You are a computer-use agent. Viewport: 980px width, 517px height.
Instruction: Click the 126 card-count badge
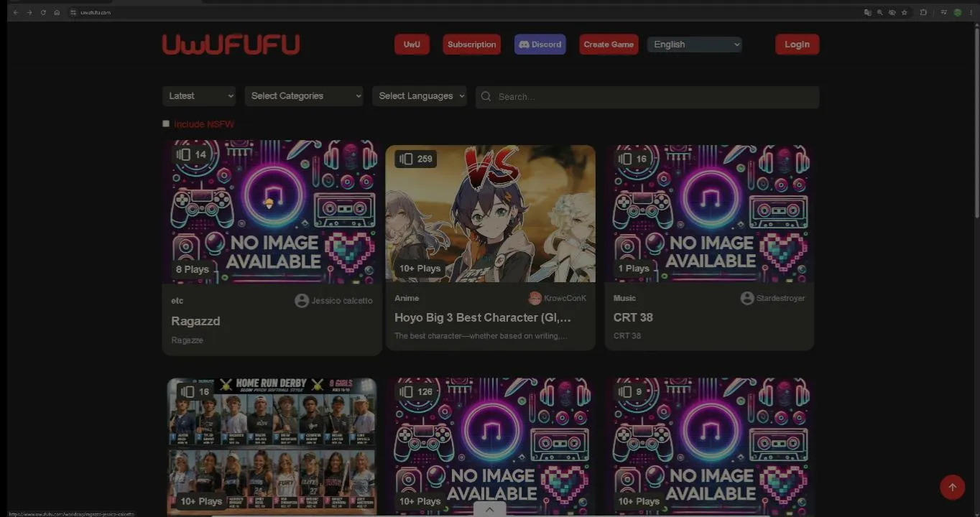point(416,391)
